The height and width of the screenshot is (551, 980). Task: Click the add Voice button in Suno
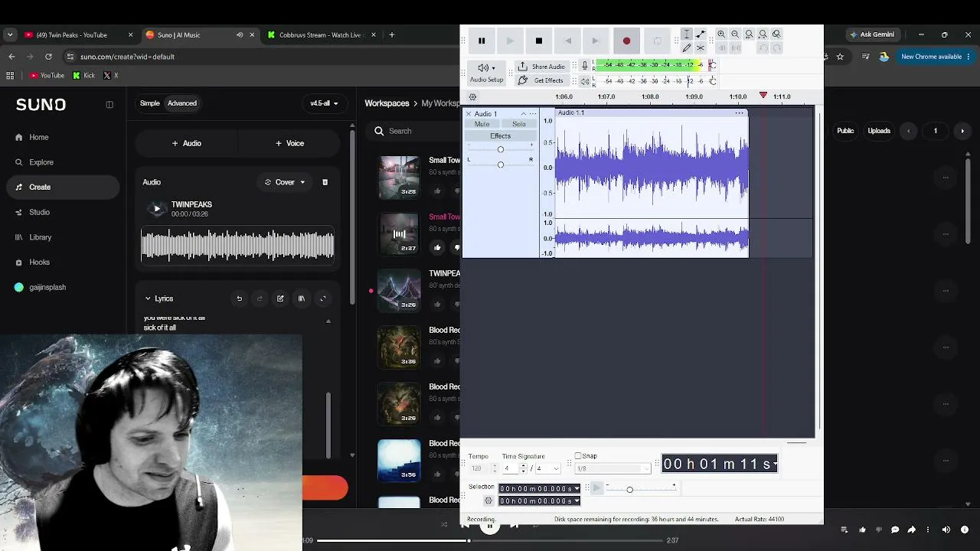click(x=289, y=143)
